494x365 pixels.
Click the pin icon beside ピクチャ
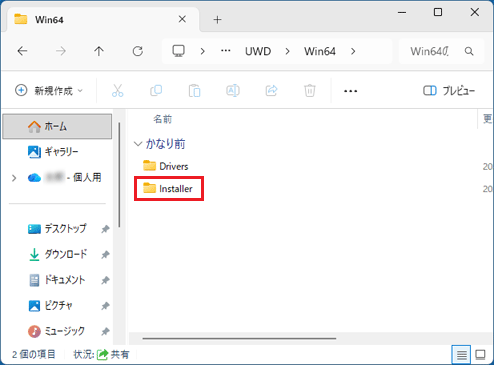click(x=105, y=306)
